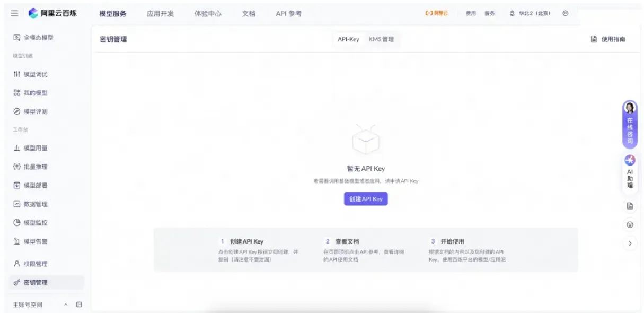The width and height of the screenshot is (644, 313).
Task: Click the 密钥管理 key icon
Action: pyautogui.click(x=17, y=282)
